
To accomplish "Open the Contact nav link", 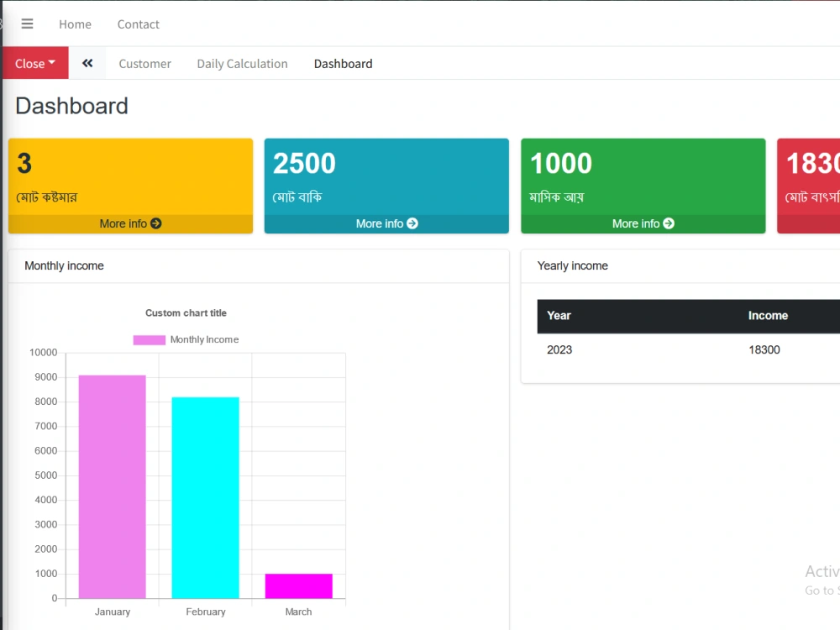I will 139,24.
